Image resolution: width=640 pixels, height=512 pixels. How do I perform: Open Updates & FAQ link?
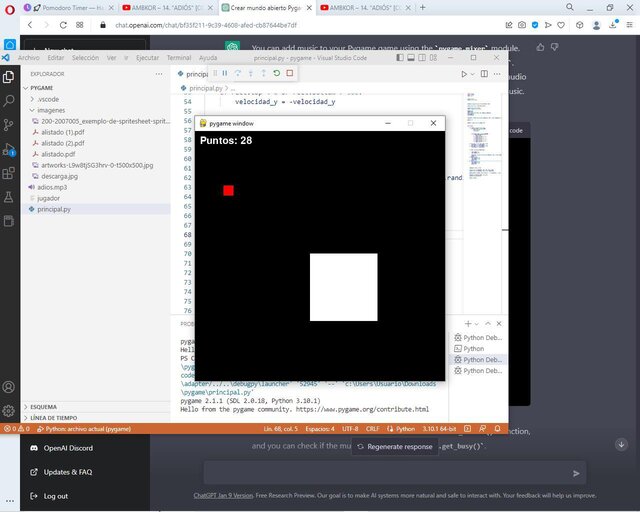[x=62, y=472]
